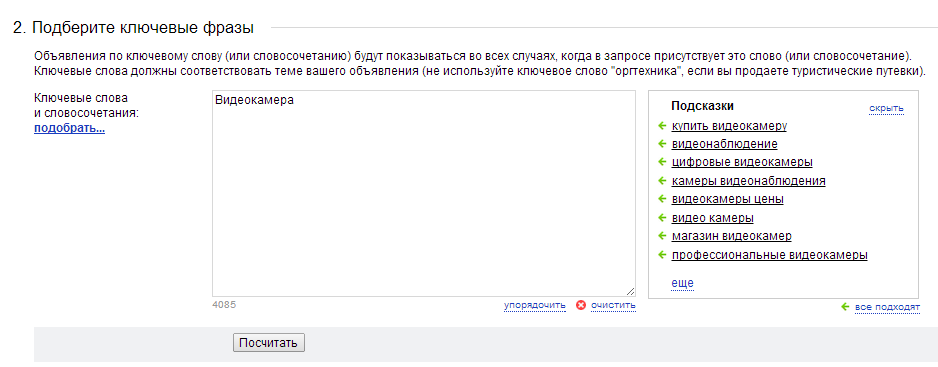Grab the textarea resize handle corner

pos(631,291)
